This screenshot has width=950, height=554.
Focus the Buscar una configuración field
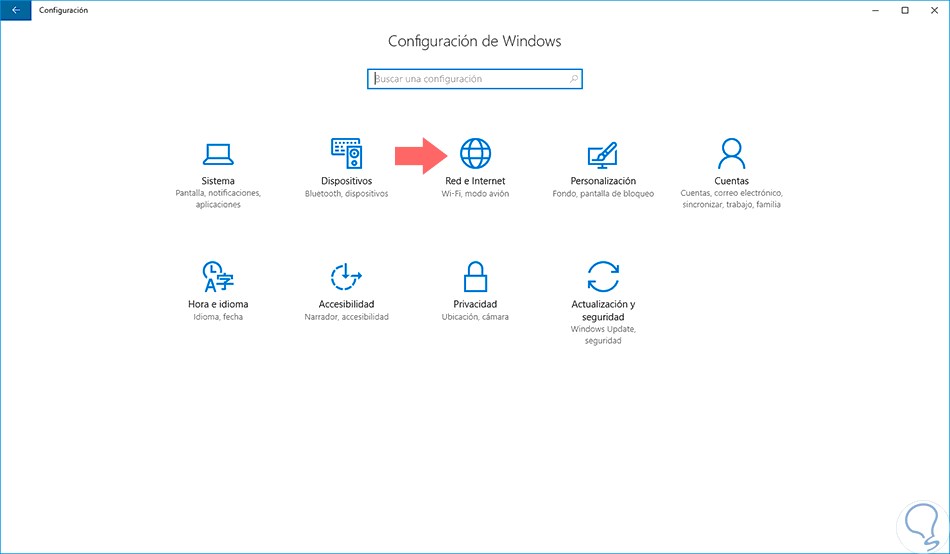pos(474,79)
